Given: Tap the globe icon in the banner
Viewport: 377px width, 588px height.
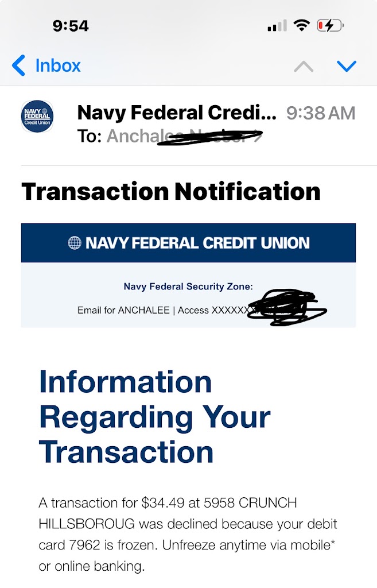Looking at the screenshot, I should (75, 243).
